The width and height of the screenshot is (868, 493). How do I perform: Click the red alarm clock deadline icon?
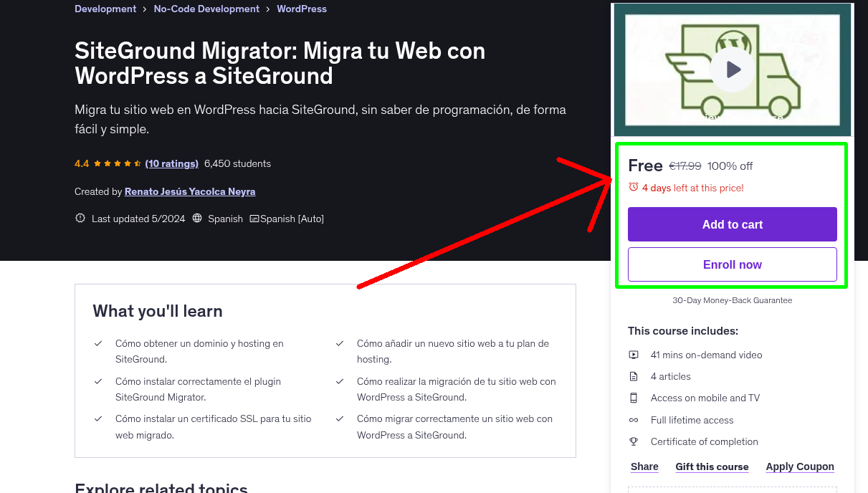click(633, 186)
